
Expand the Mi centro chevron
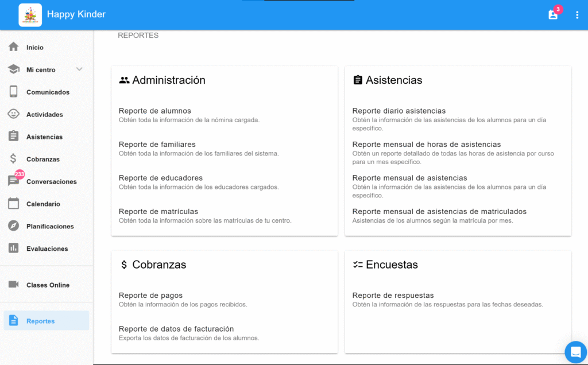[x=79, y=69]
